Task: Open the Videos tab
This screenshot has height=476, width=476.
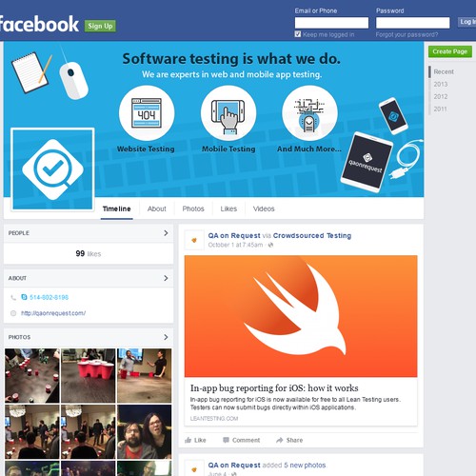Action: (x=264, y=208)
